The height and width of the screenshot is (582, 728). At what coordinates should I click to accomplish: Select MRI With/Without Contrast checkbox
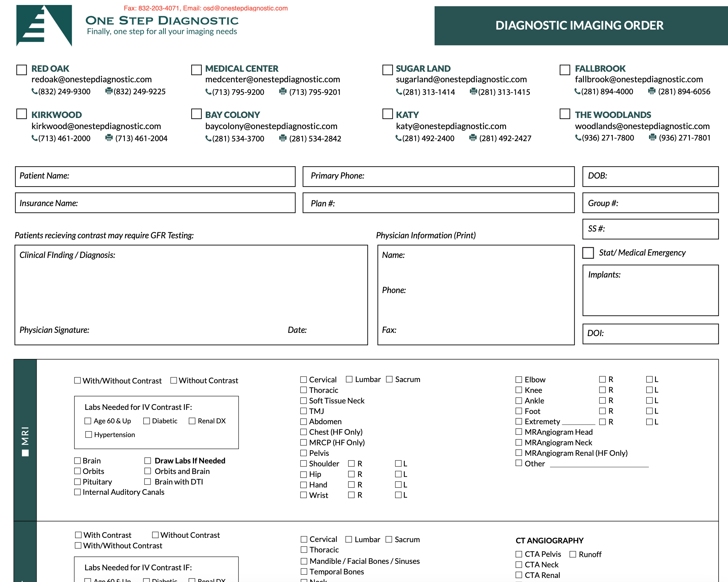point(77,380)
